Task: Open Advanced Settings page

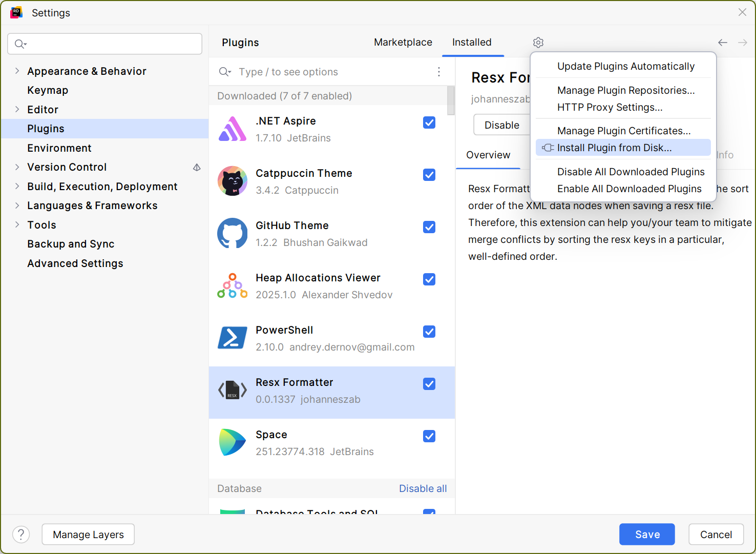Action: [x=104, y=263]
